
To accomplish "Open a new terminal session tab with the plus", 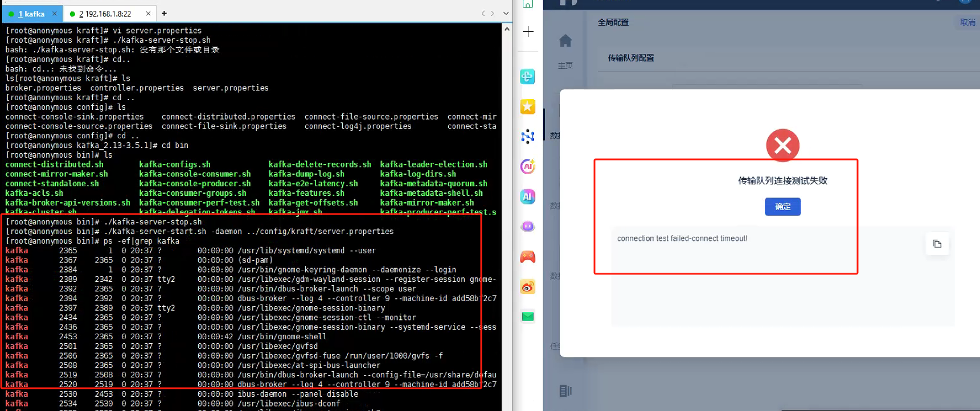I will pyautogui.click(x=164, y=14).
